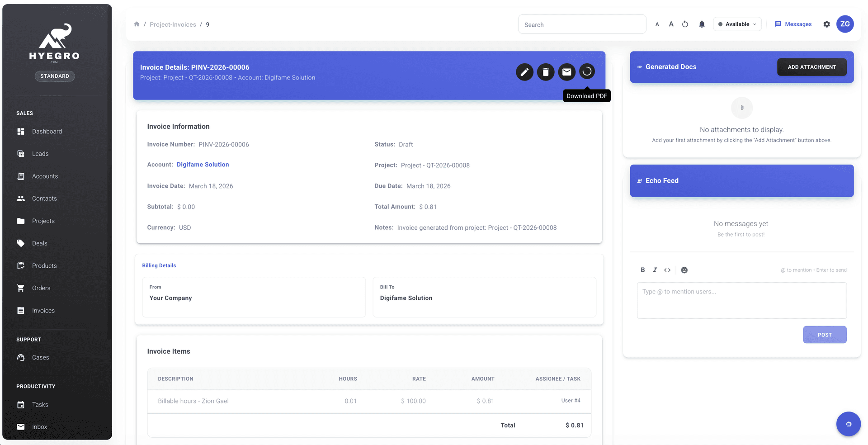Open Messages from the top bar

pos(793,24)
